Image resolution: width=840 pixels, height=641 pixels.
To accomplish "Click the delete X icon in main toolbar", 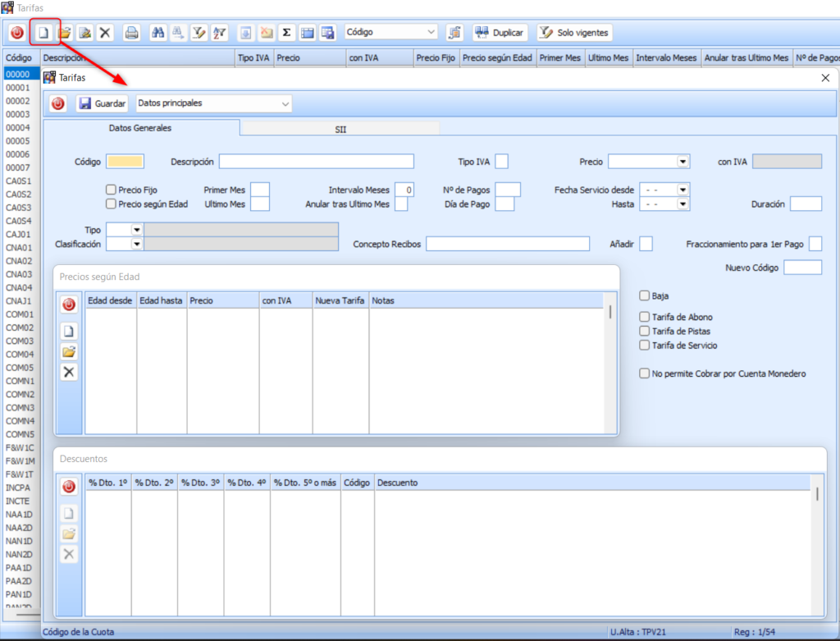I will coord(105,33).
